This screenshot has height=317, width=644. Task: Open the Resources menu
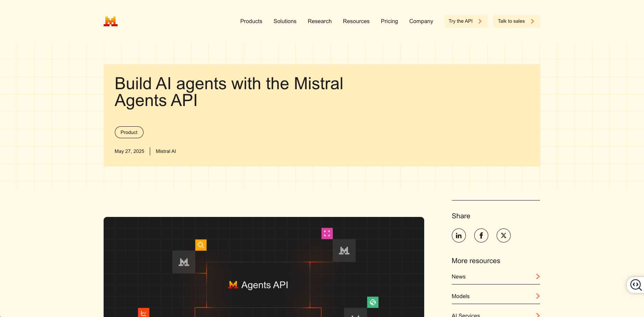[356, 21]
